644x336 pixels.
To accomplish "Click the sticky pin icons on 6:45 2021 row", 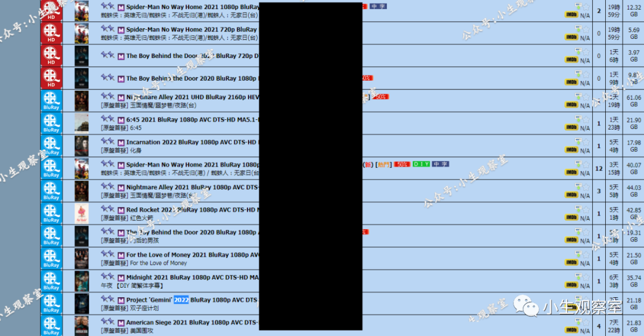I will coord(107,118).
